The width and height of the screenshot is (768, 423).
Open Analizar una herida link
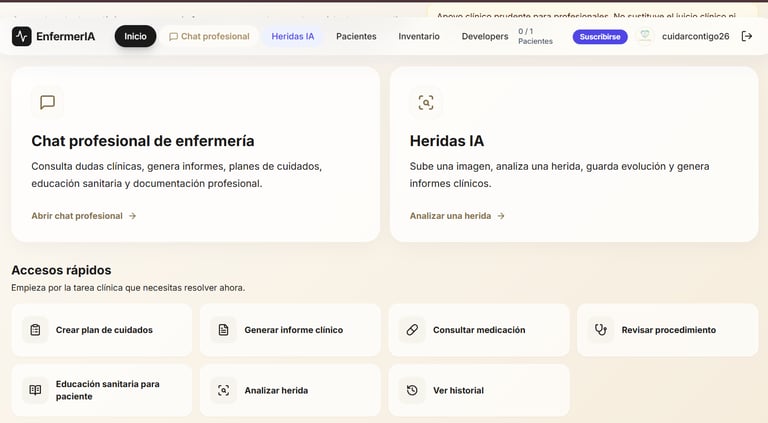pyautogui.click(x=457, y=216)
